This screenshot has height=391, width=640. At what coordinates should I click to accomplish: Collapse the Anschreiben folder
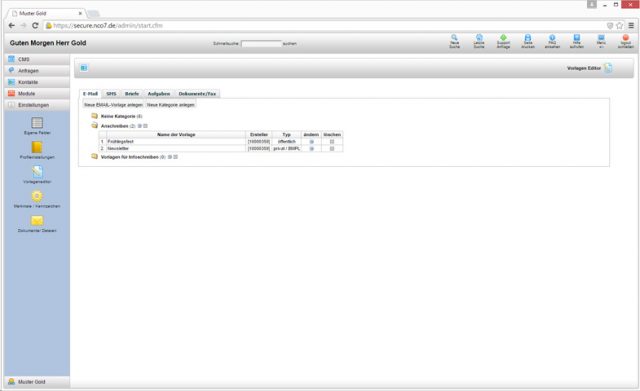tap(94, 126)
